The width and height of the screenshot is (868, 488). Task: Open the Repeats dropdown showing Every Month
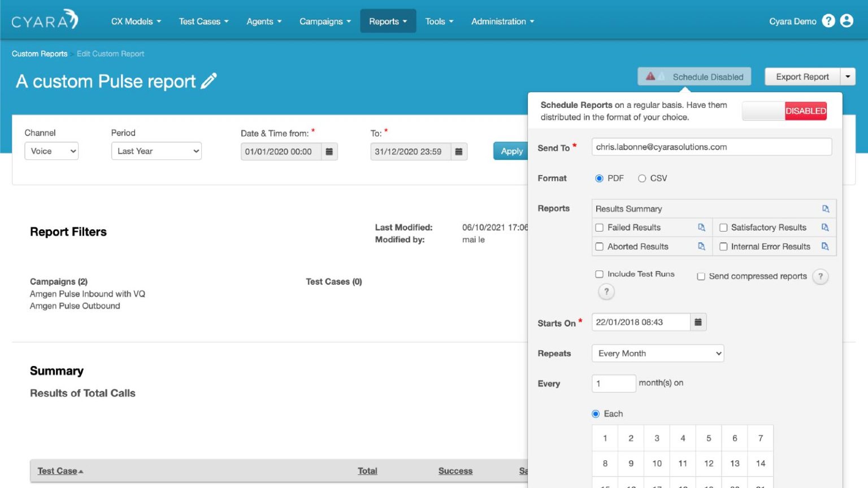(657, 353)
